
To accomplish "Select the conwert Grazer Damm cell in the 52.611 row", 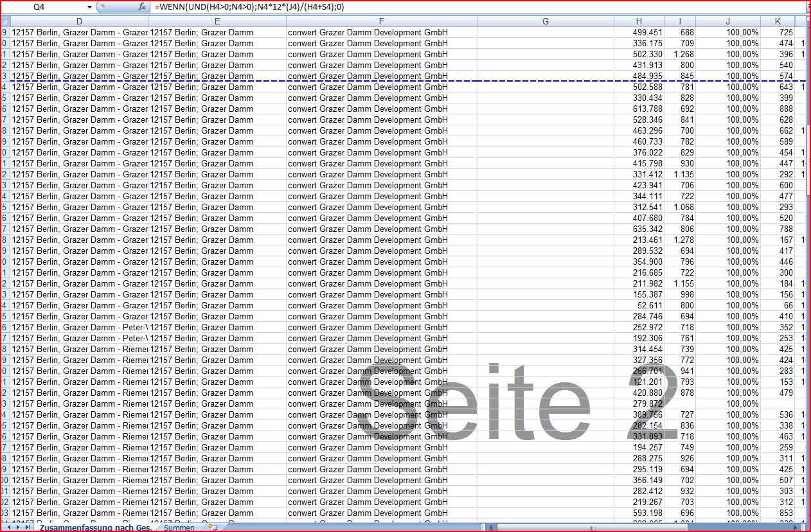I will point(382,305).
